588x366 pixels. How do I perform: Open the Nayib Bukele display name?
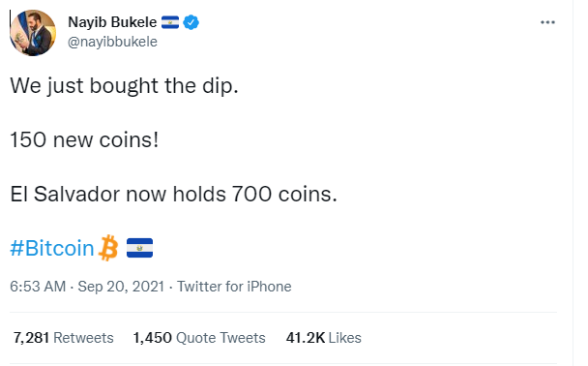coord(112,22)
